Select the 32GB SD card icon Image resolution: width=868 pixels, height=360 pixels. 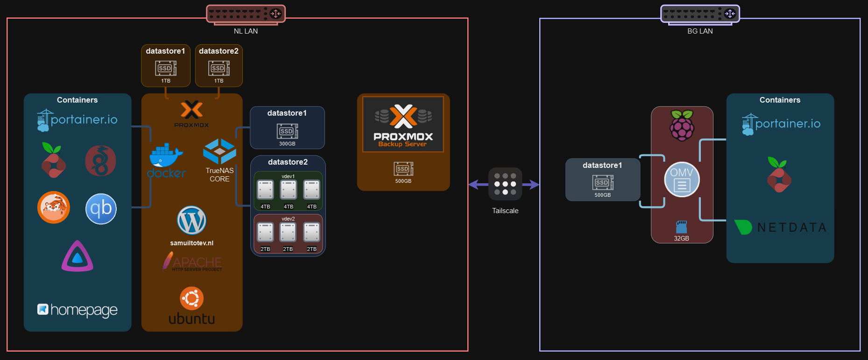(681, 227)
